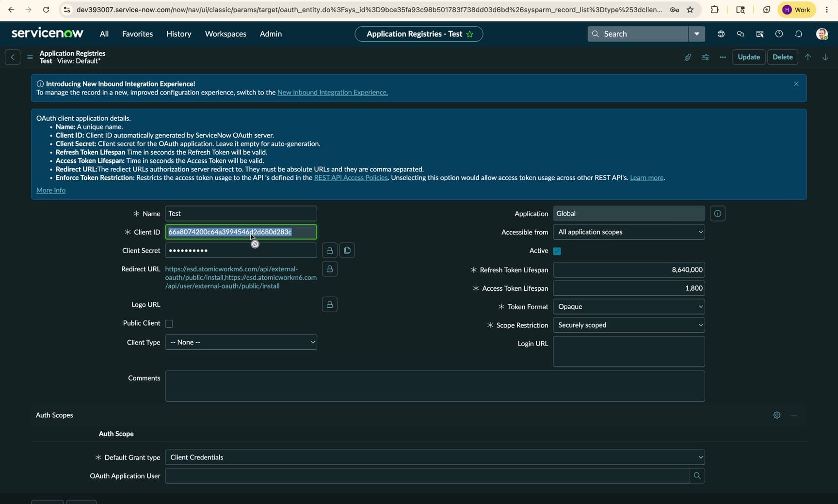Viewport: 838px width, 504px height.
Task: Click the Access Token Lifespan field
Action: pyautogui.click(x=629, y=288)
